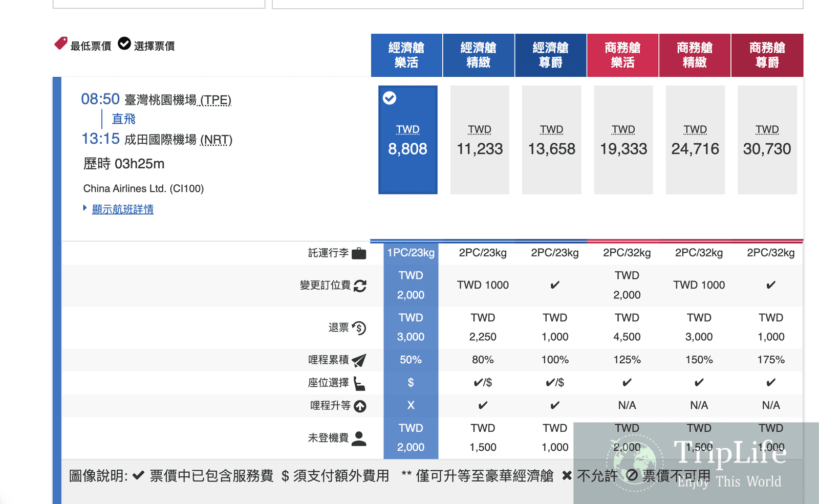Click the refund dollar-arrow icon
Image resolution: width=819 pixels, height=504 pixels.
(x=359, y=328)
